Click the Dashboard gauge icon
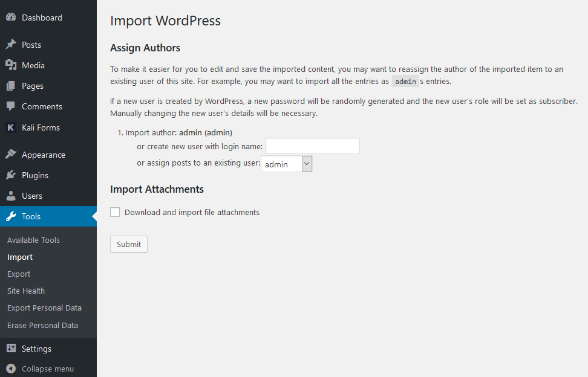Viewport: 588px width, 377px height. (x=11, y=18)
